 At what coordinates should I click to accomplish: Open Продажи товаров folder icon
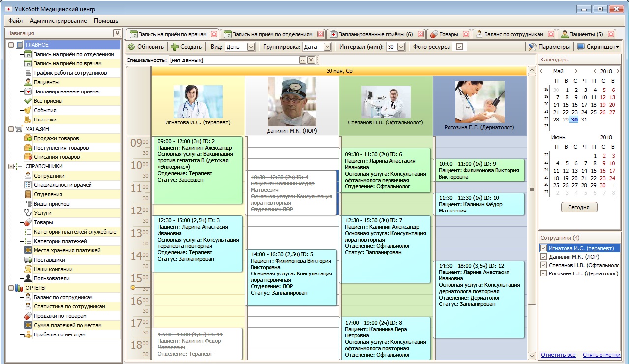(28, 138)
